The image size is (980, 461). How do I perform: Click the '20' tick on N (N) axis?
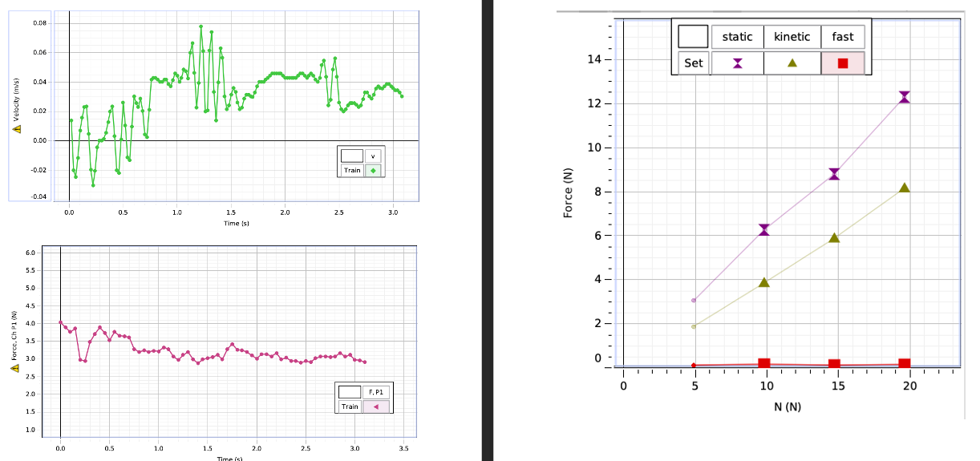[x=909, y=386]
